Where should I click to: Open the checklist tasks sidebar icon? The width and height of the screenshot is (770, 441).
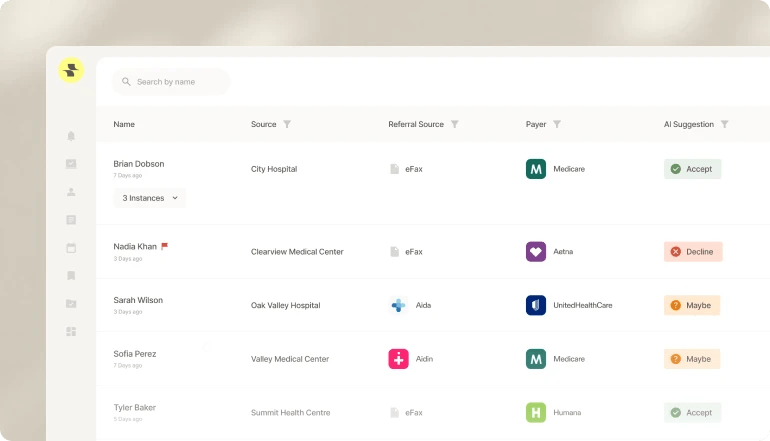coord(71,164)
